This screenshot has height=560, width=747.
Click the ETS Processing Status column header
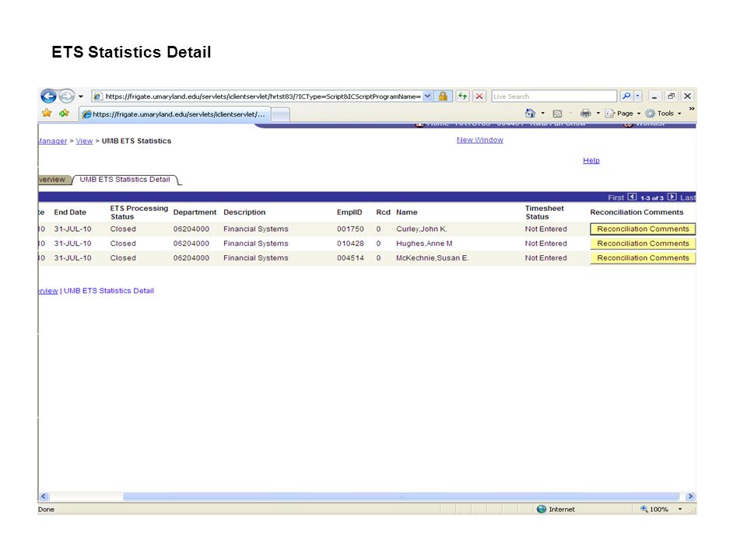point(139,212)
